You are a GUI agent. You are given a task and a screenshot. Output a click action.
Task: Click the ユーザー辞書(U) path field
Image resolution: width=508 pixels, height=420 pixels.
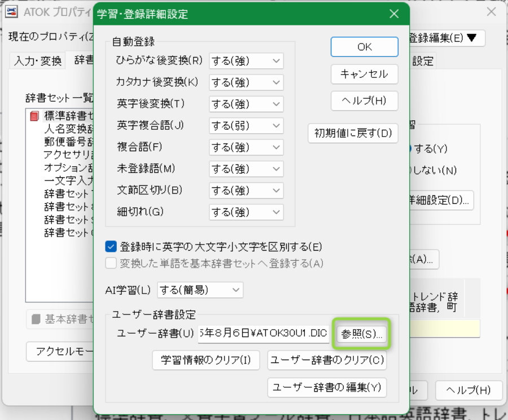pyautogui.click(x=264, y=334)
